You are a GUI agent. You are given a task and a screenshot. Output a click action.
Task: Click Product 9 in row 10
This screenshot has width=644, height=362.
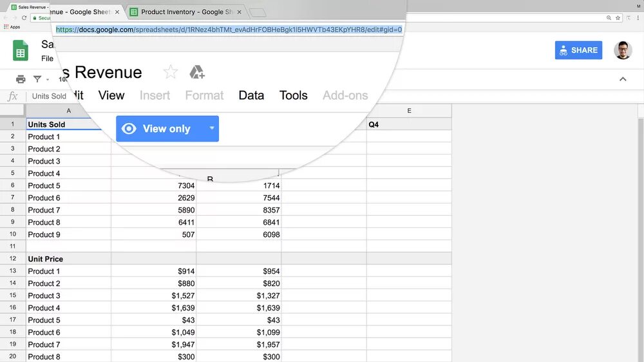(69, 234)
